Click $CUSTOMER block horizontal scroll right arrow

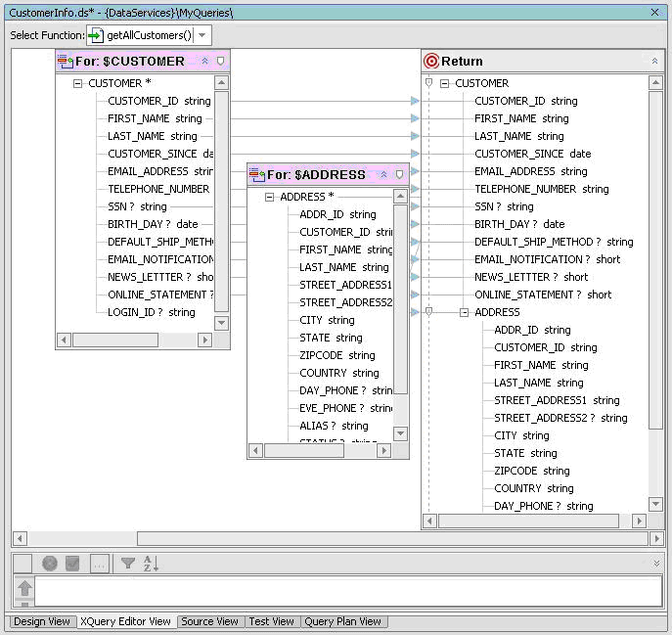pos(204,340)
